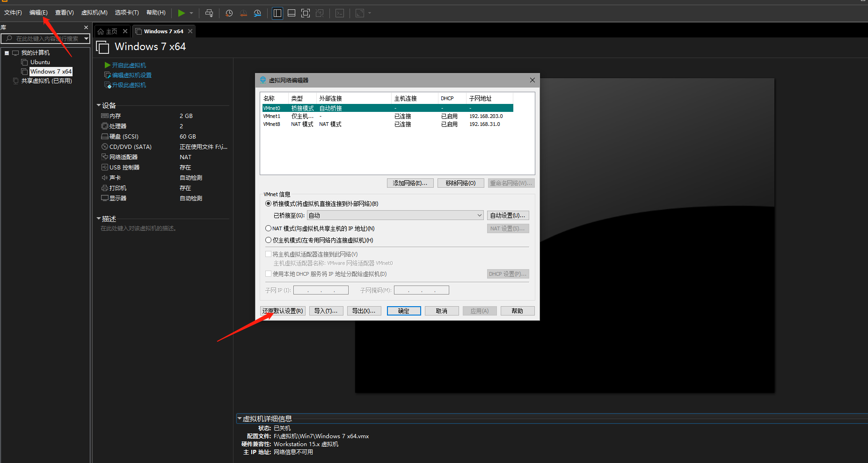Open the 查看(V) menu

pyautogui.click(x=65, y=13)
